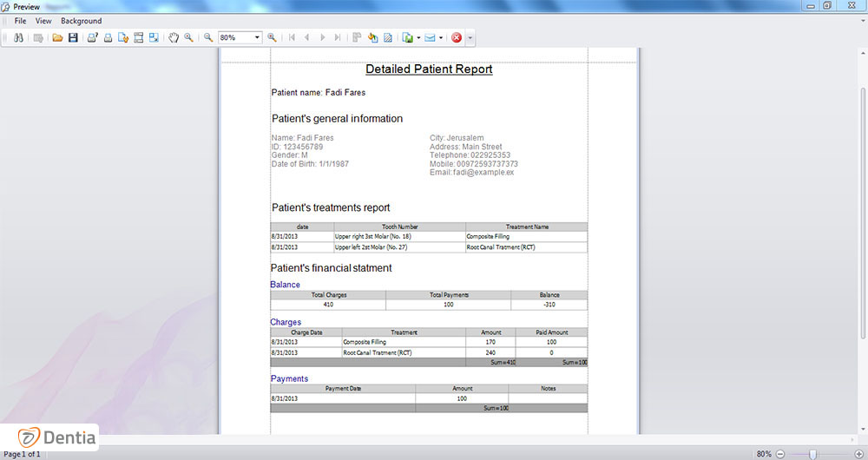Select the Hand tool

173,38
